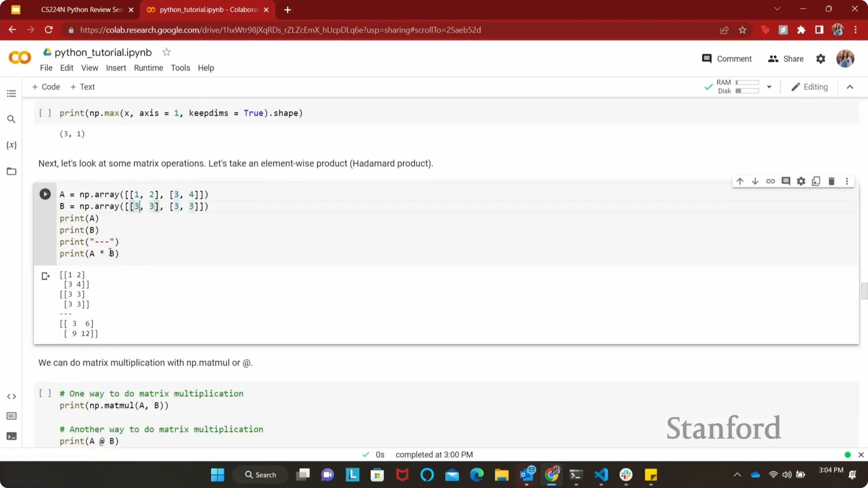Switch to CS224N Python Review Session tab
The image size is (868, 488).
click(82, 10)
